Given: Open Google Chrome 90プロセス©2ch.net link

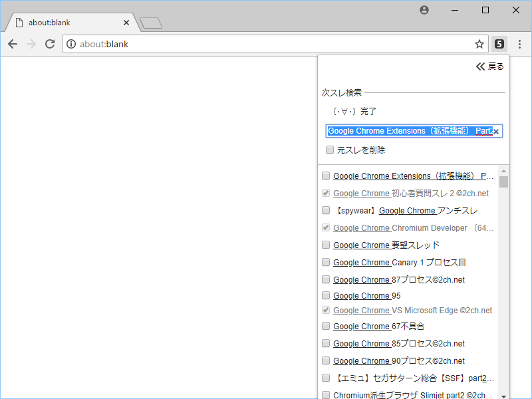Looking at the screenshot, I should pyautogui.click(x=399, y=361).
